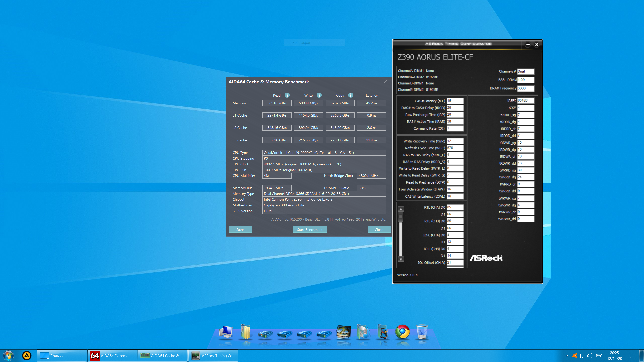Click the CAS# Latency (tCL) field

coord(455,101)
